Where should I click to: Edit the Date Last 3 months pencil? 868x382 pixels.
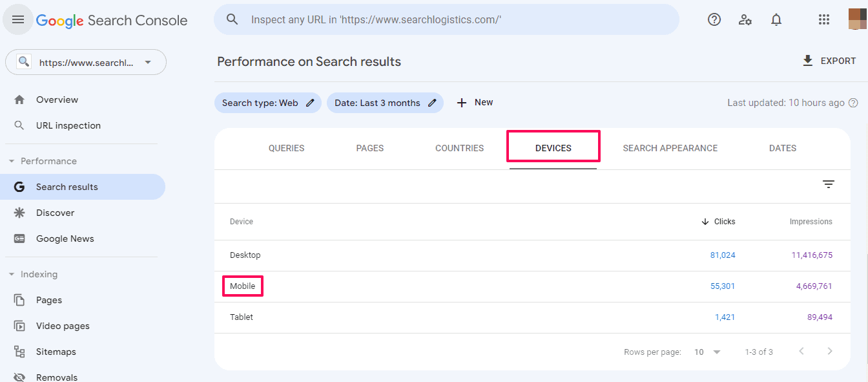click(432, 103)
